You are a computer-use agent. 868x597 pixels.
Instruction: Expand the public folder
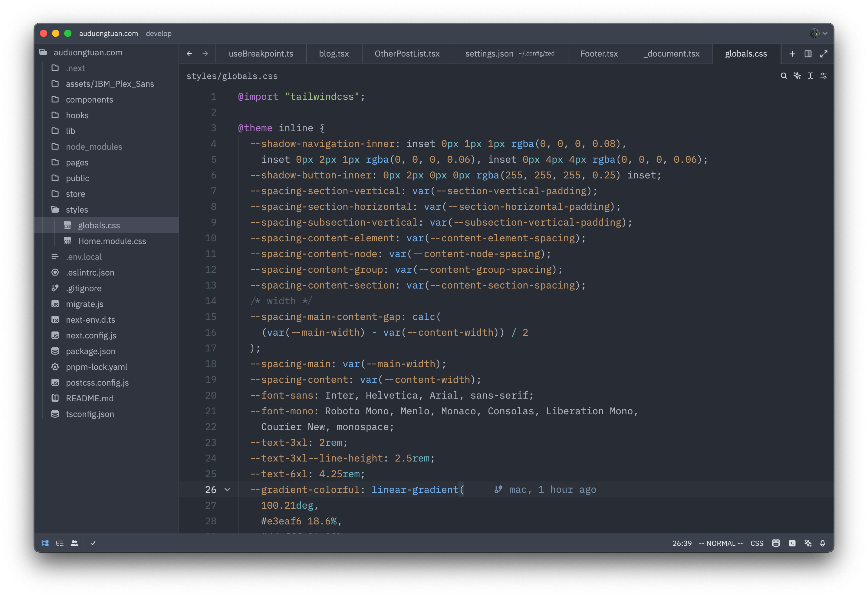point(106,178)
